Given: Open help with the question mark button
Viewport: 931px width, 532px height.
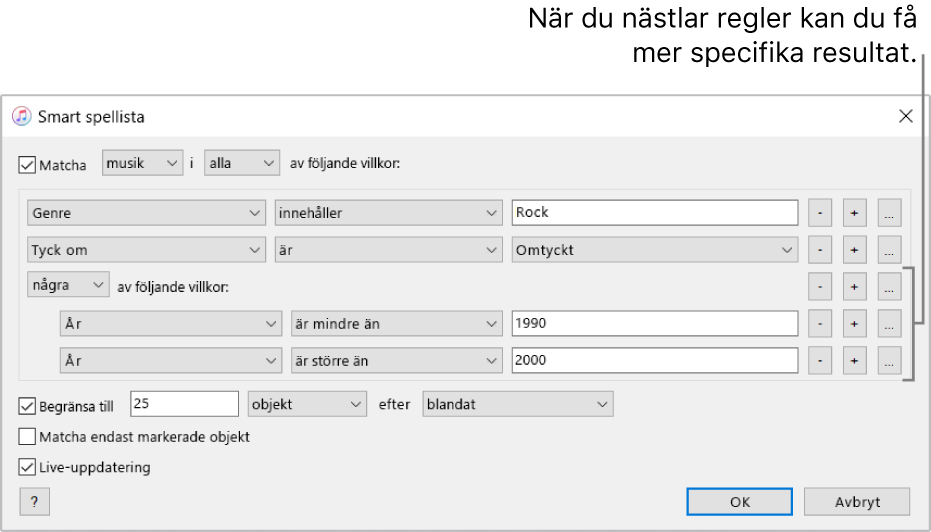Looking at the screenshot, I should 34,502.
